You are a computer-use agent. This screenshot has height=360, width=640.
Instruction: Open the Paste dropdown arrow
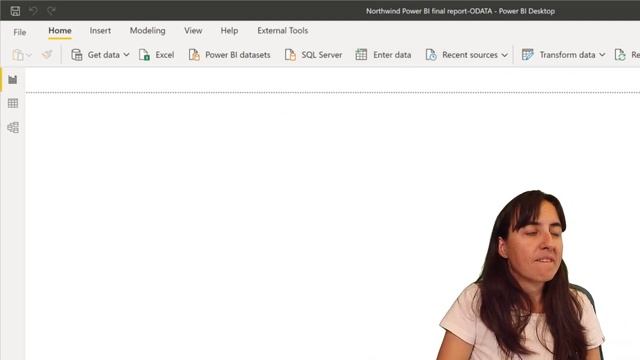29,55
